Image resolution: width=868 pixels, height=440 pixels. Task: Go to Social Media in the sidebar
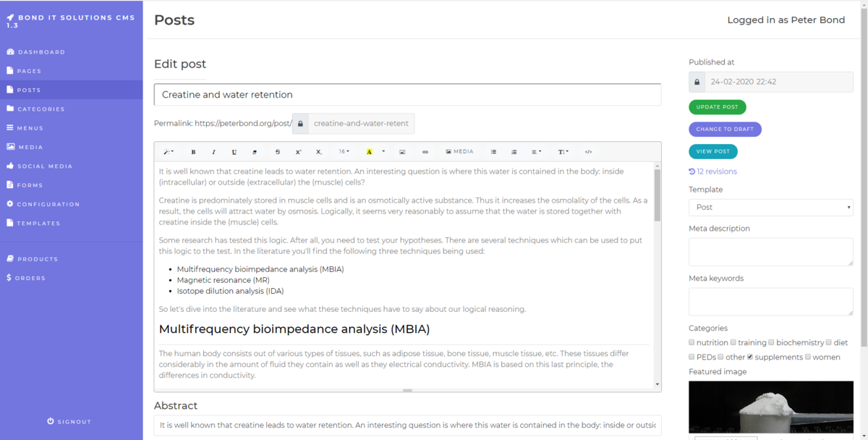point(45,166)
